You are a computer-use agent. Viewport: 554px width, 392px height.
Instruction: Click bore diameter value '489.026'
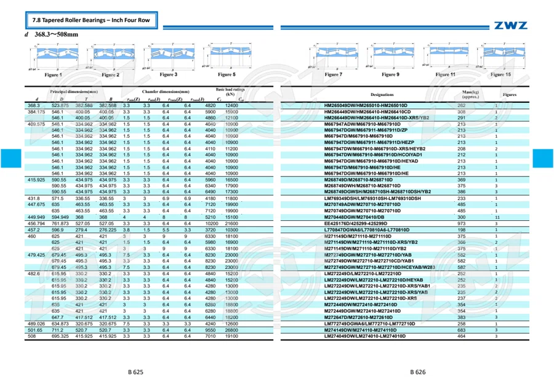(x=36, y=324)
